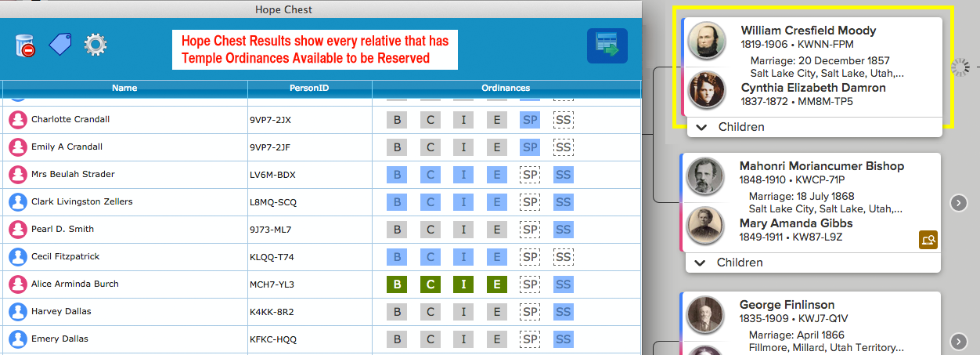This screenshot has height=355, width=980.
Task: Open William Cresfield Moody name link
Action: [809, 31]
